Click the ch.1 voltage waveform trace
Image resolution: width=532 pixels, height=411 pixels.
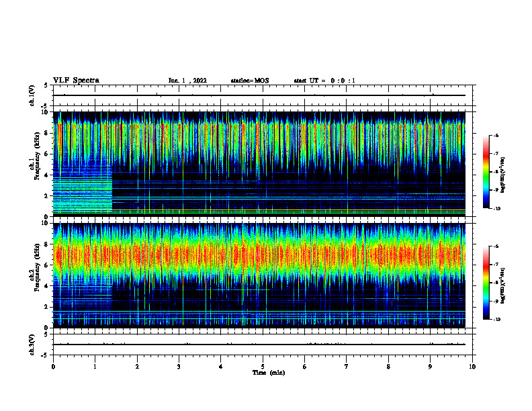[x=259, y=95]
